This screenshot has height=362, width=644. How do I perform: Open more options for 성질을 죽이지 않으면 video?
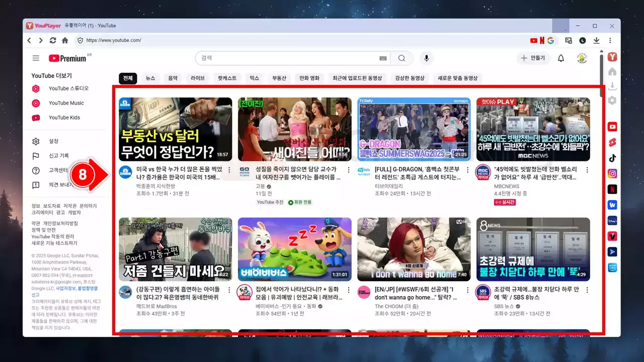pos(349,170)
